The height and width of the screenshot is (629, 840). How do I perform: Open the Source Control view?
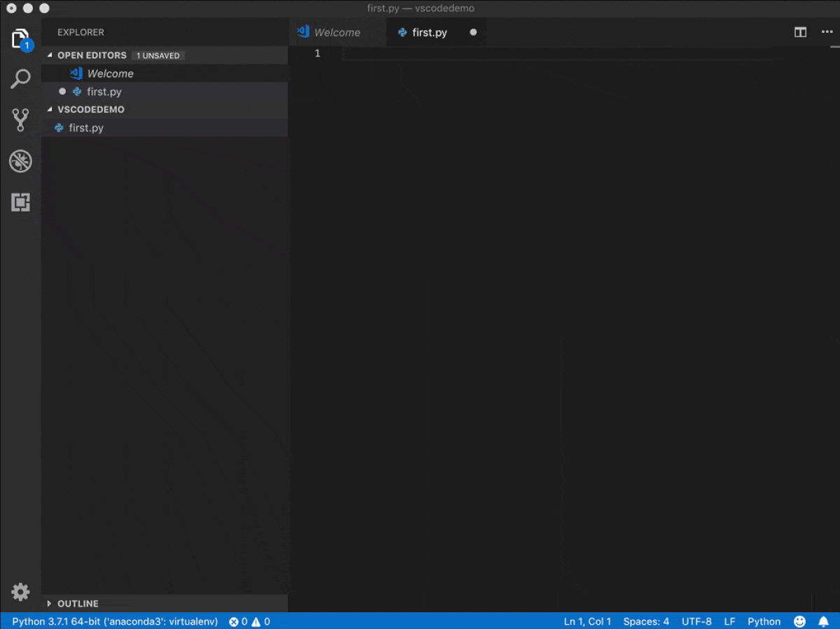click(x=20, y=120)
